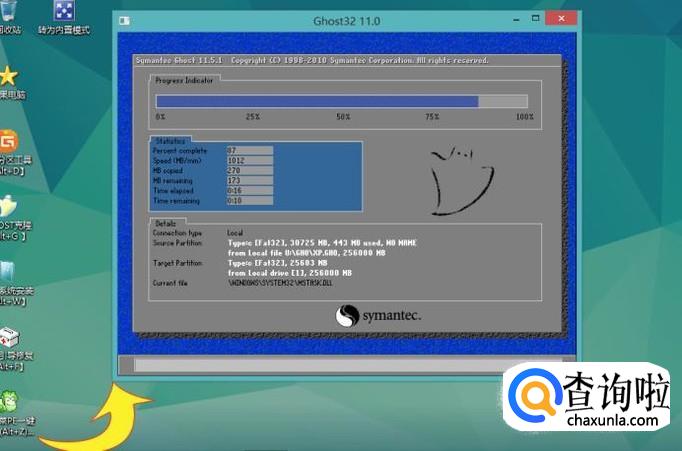Viewport: 682px width, 451px height.
Task: Click the Ghost32 window system menu icon
Action: pyautogui.click(x=124, y=20)
